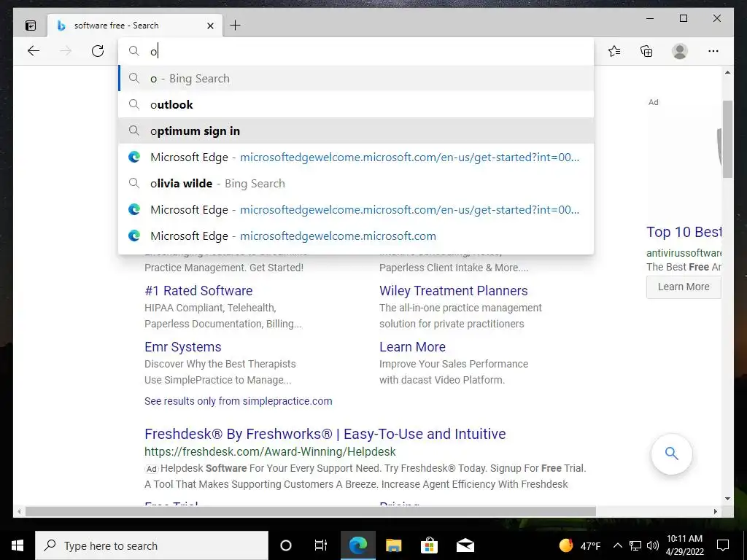Open the '#1 Rated Software' link
This screenshot has height=560, width=747.
click(x=198, y=290)
